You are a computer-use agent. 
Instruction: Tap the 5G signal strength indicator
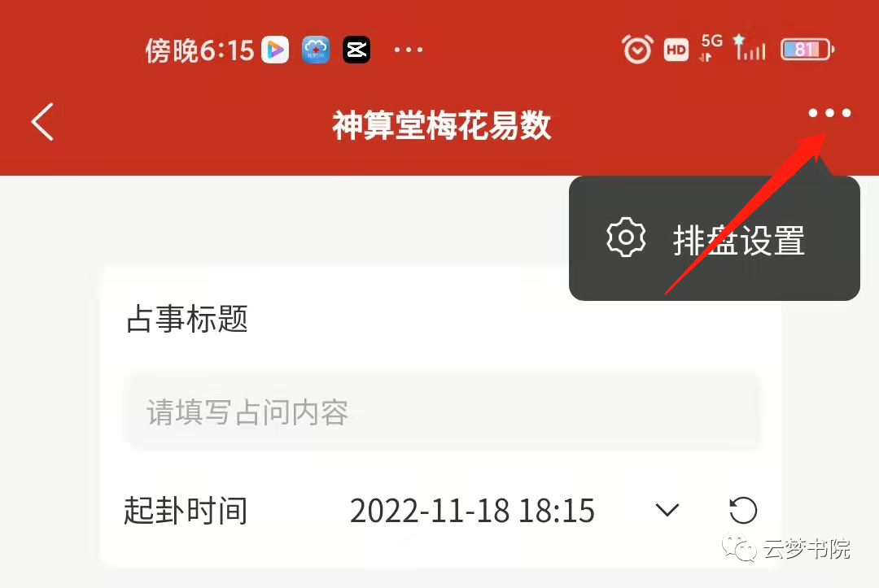coord(733,47)
